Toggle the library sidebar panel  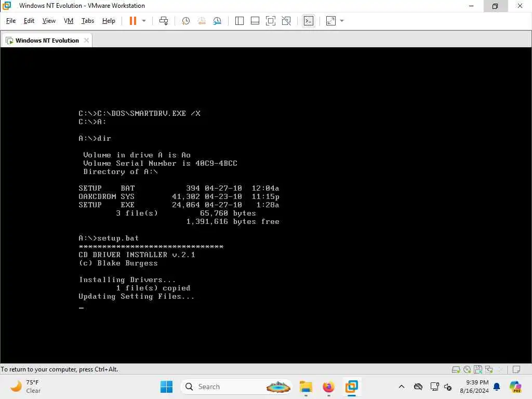(x=239, y=21)
